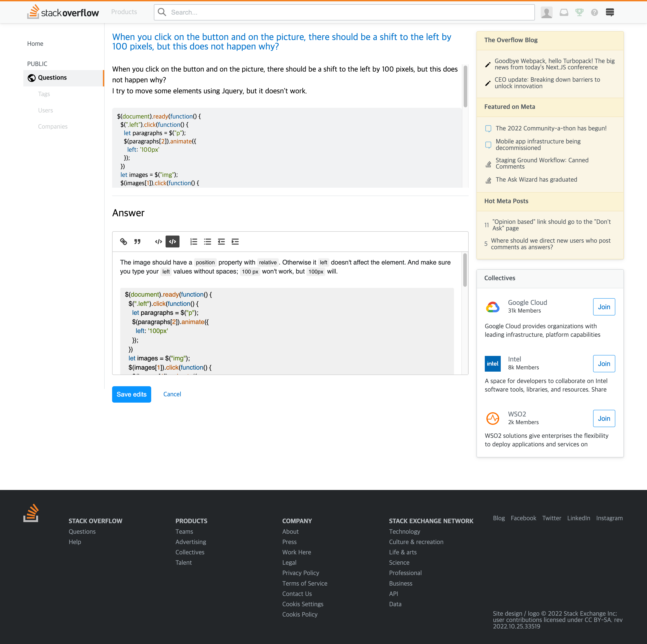Open the help question mark icon
This screenshot has width=647, height=644.
(x=594, y=12)
